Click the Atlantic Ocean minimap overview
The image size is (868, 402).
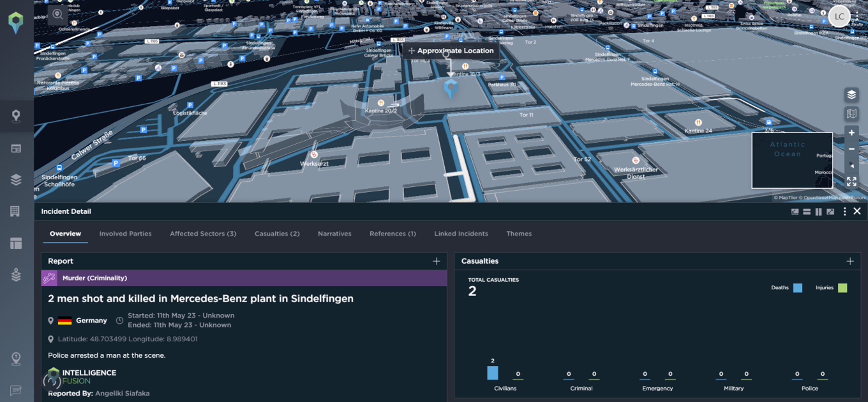[792, 160]
